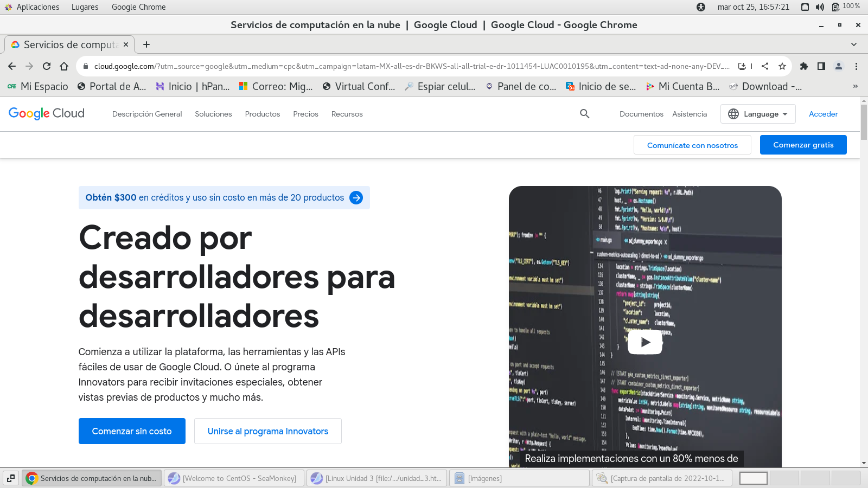Click the Google Cloud search magnifier icon

[x=584, y=114]
